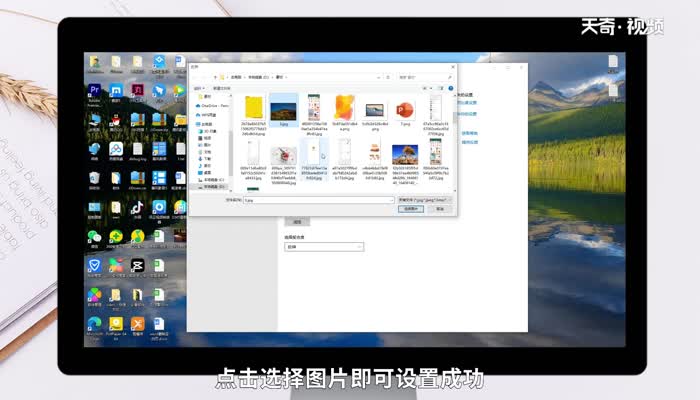Click the Cancel button in the file dialog
The image size is (700, 400).
[440, 209]
